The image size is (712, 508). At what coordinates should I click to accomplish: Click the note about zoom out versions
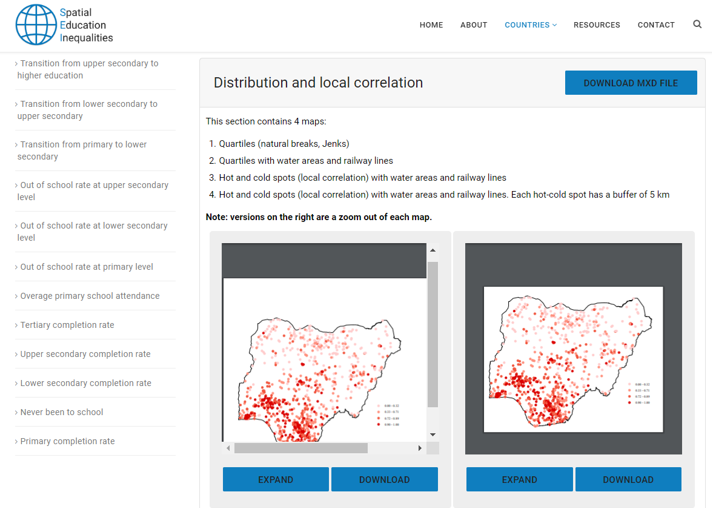[x=319, y=217]
